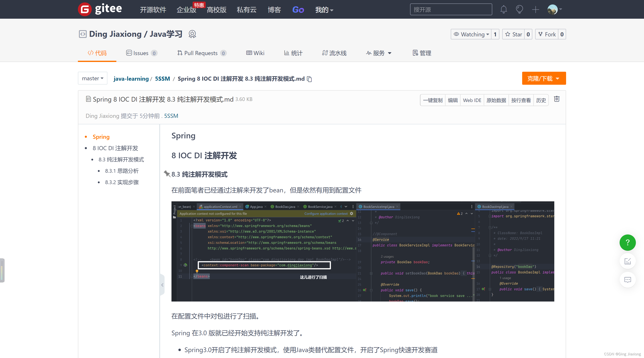Open the Wiki tab
This screenshot has width=644, height=358.
click(255, 53)
